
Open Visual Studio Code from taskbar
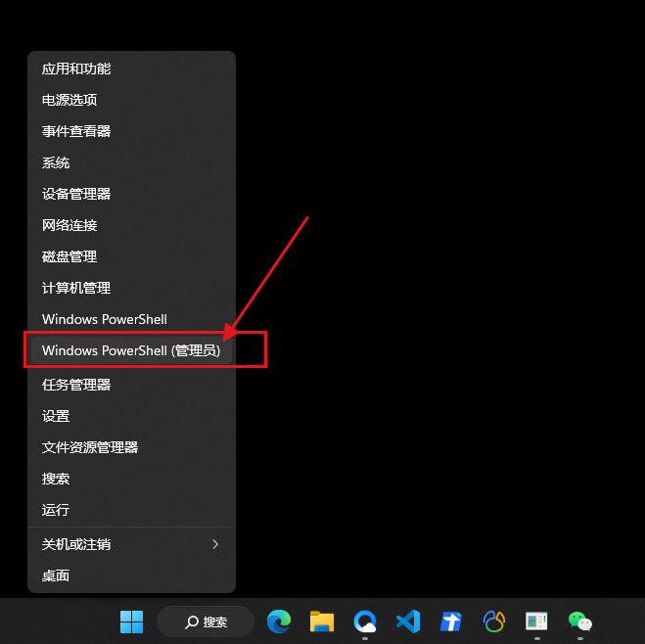coord(407,621)
